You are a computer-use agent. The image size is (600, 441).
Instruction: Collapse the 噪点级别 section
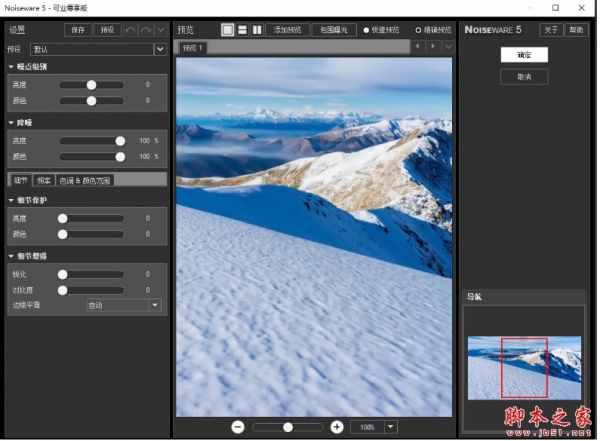click(10, 67)
